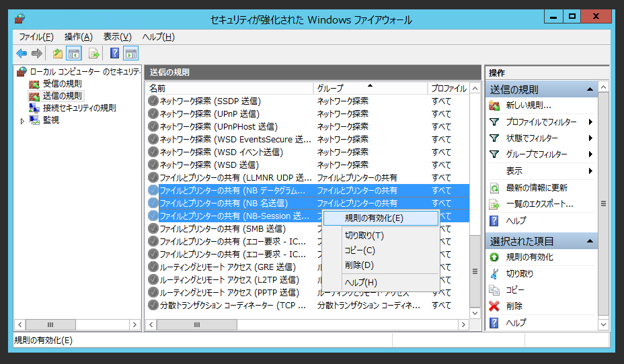The width and height of the screenshot is (624, 364).
Task: Open 状態でフィルター submenu arrow
Action: 590,138
